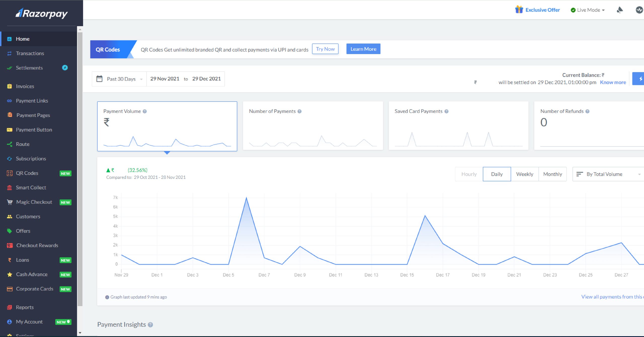Click the Try Now button

pyautogui.click(x=325, y=49)
